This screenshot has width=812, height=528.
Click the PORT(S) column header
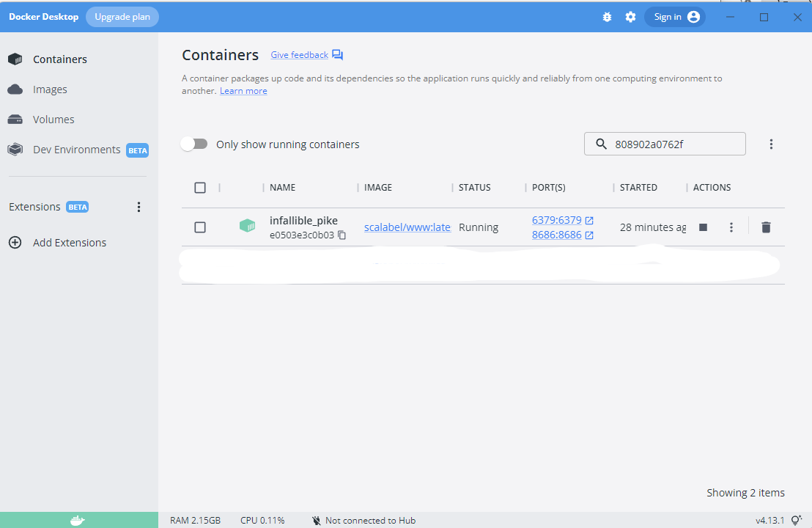pyautogui.click(x=548, y=188)
